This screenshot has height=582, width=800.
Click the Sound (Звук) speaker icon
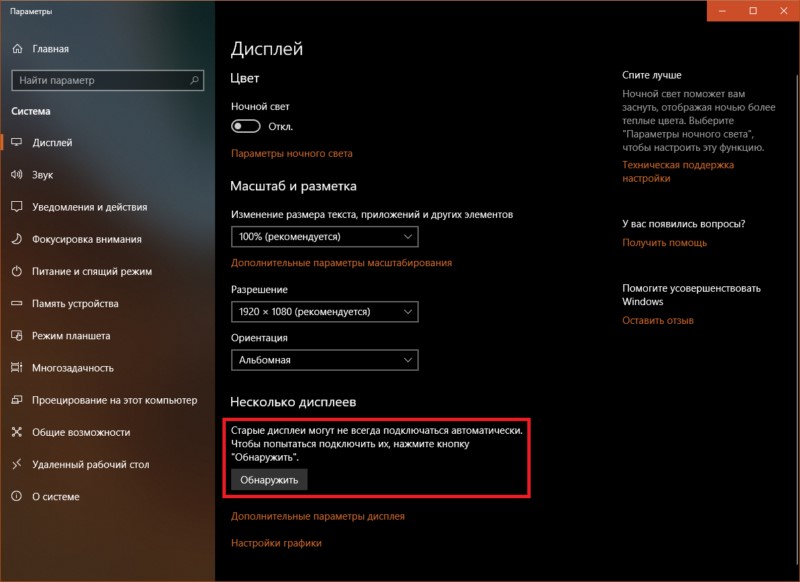click(x=17, y=175)
